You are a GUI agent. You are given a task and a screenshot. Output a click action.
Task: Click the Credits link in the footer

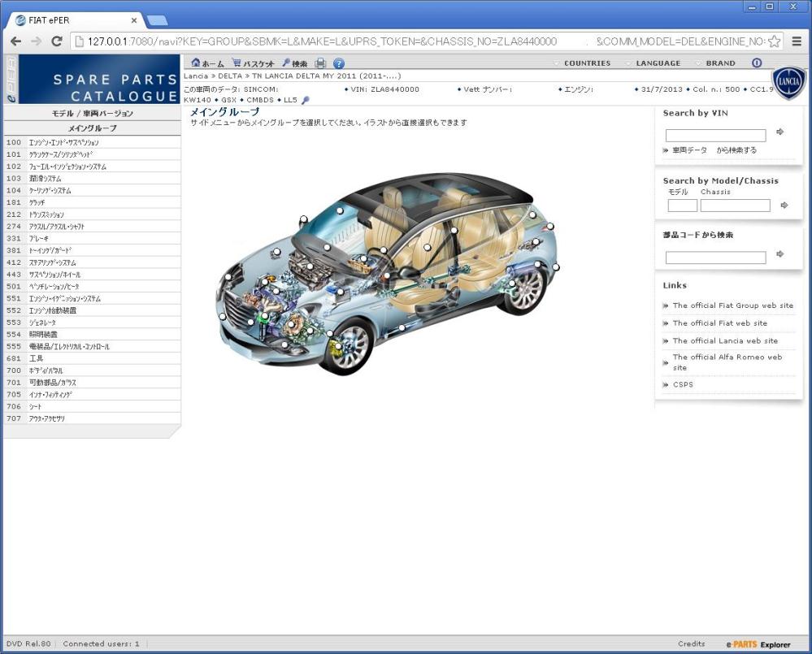click(692, 643)
